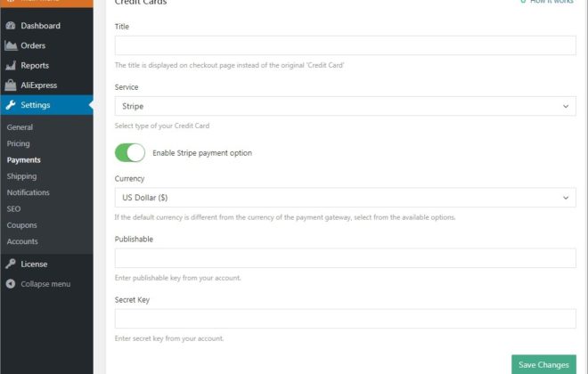The width and height of the screenshot is (588, 374).
Task: Click the Dashboard gauge icon
Action: tap(11, 26)
